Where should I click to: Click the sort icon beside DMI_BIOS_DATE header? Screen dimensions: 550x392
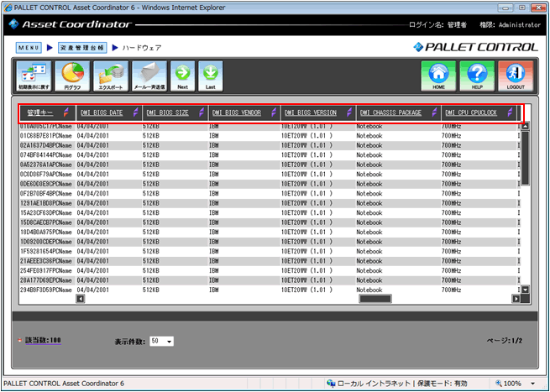(x=136, y=112)
